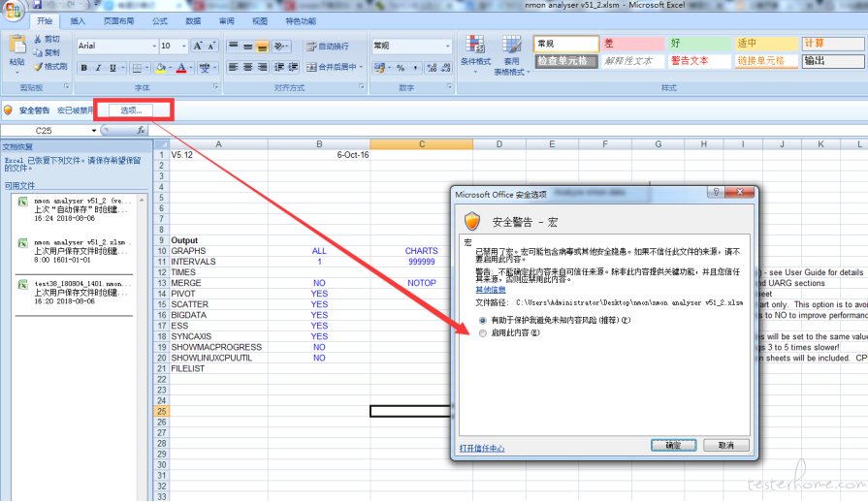Apply percent style to cell

(401, 68)
